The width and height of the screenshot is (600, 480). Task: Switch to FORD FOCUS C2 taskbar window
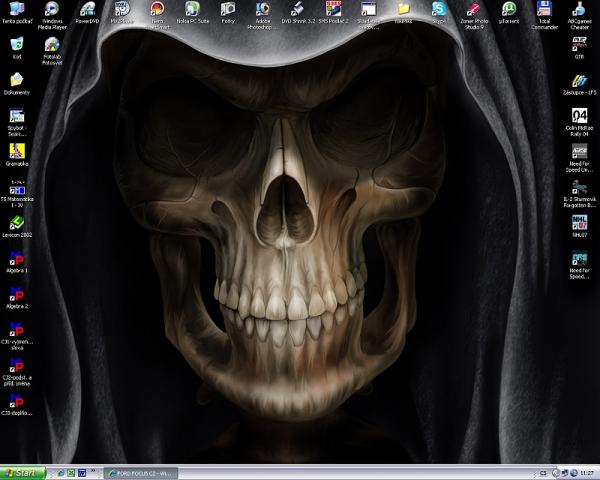[x=140, y=472]
